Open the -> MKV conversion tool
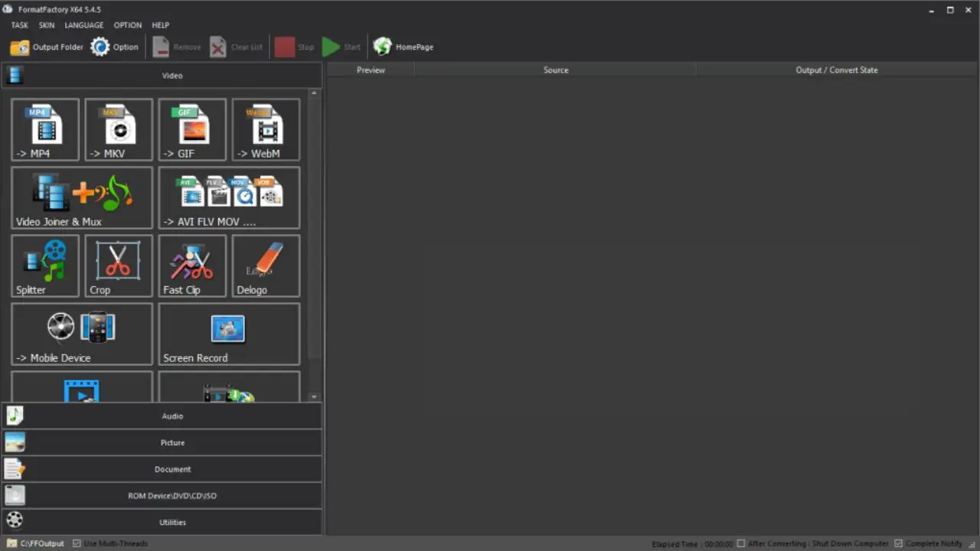980x551 pixels. point(119,129)
